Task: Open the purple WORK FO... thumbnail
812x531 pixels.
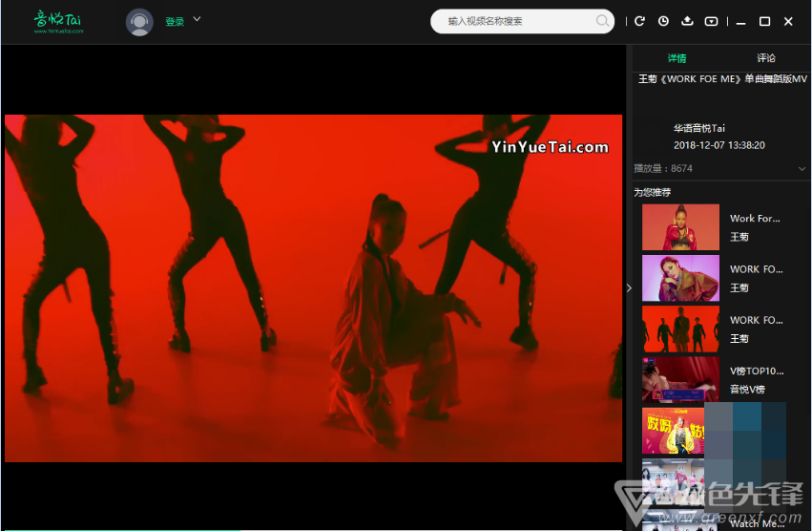Action: click(x=680, y=278)
